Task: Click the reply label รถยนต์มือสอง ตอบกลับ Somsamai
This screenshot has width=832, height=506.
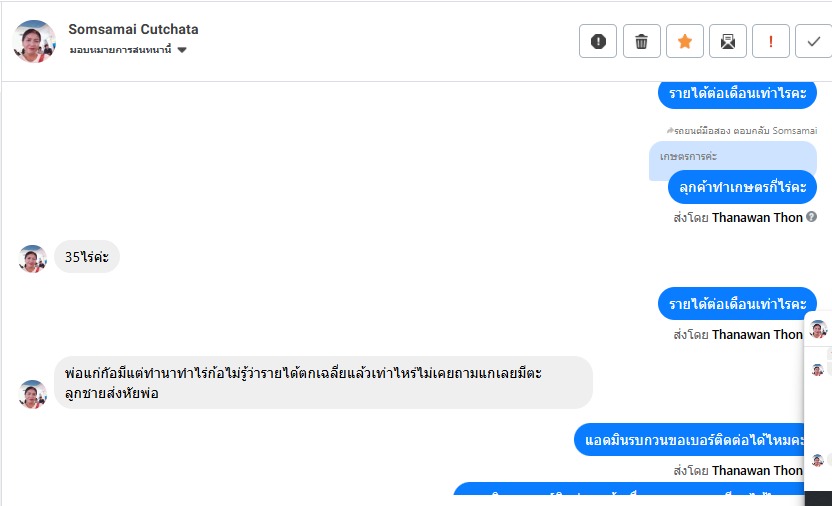Action: click(741, 131)
